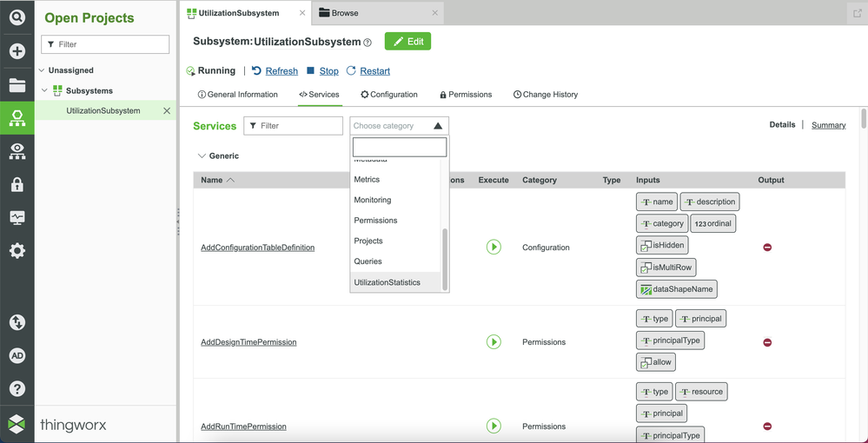Open the AddConfigurationTableDefinition service link
Screen dimensions: 868x443
(257, 248)
